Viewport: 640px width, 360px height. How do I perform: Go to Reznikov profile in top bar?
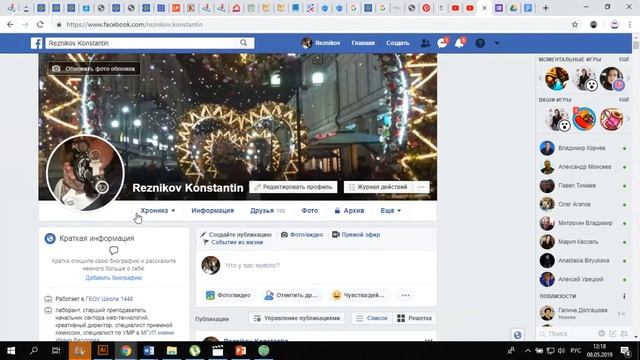click(321, 43)
